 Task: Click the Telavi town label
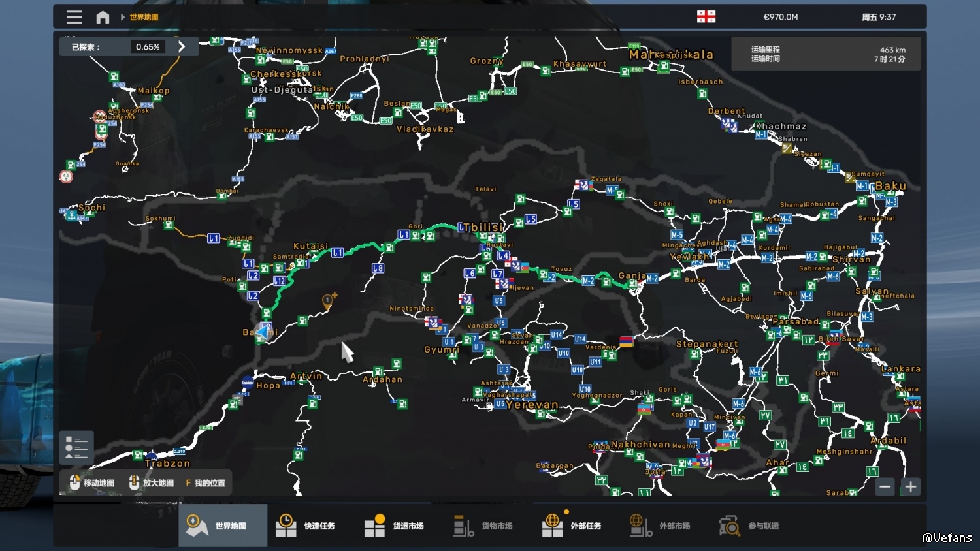tap(485, 189)
